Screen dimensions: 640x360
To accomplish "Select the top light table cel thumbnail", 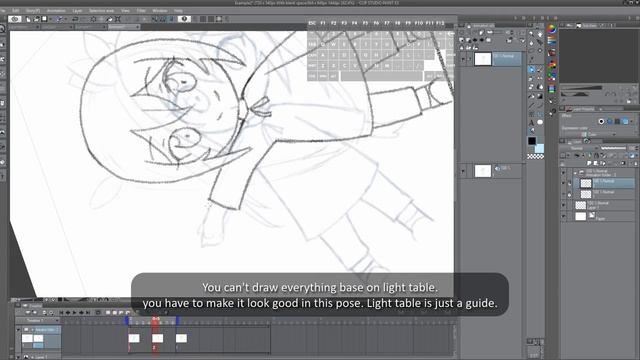I will [x=483, y=59].
